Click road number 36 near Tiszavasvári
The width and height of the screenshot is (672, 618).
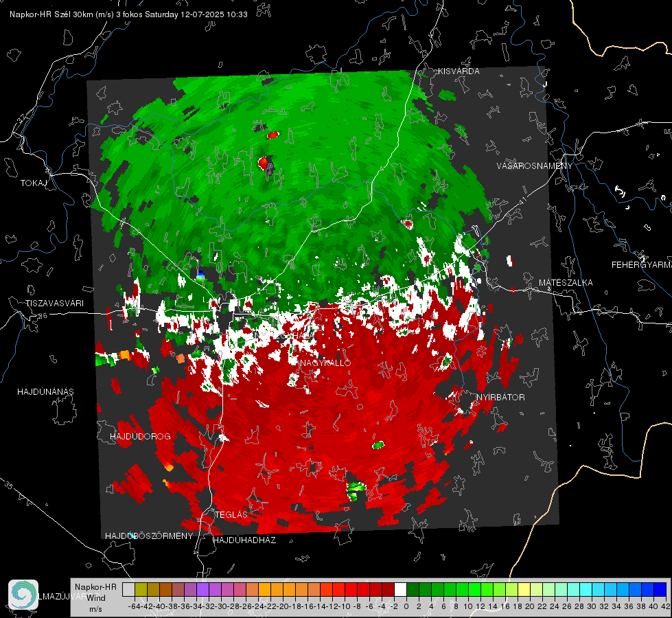click(x=43, y=316)
